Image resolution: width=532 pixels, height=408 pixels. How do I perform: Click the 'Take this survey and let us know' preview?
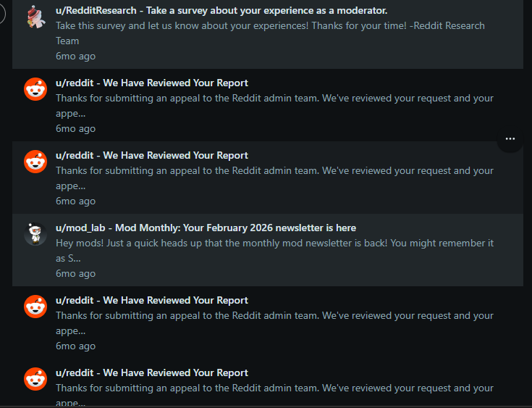point(271,33)
